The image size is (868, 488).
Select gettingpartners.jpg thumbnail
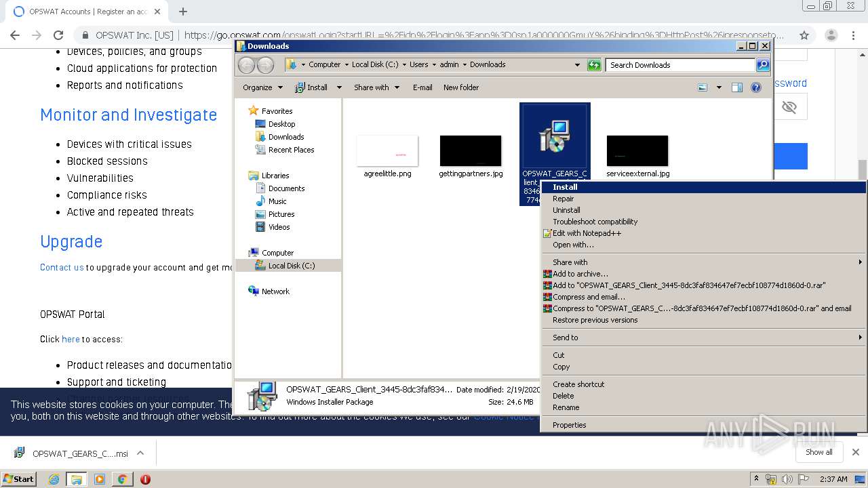471,150
